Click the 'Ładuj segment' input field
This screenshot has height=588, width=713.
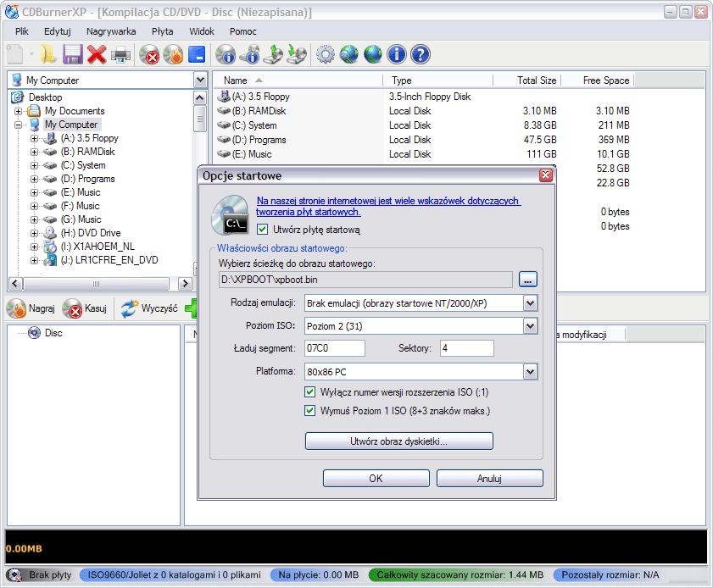click(x=335, y=348)
